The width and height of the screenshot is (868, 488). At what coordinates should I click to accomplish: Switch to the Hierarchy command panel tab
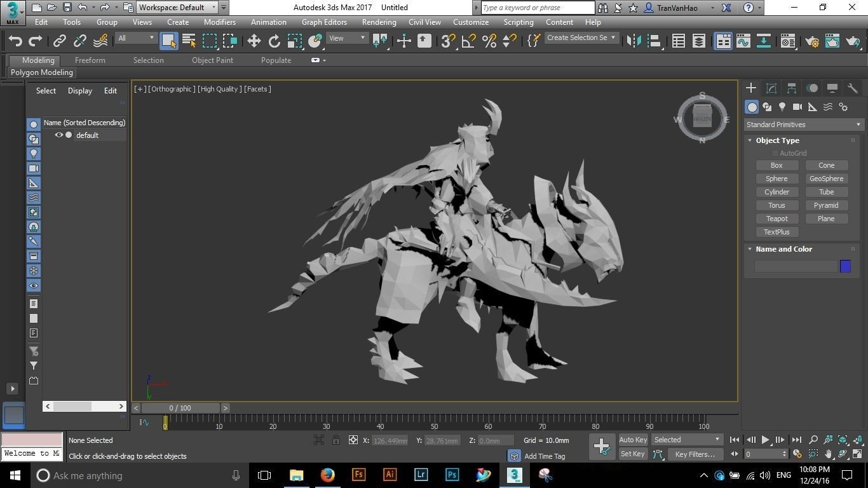792,88
